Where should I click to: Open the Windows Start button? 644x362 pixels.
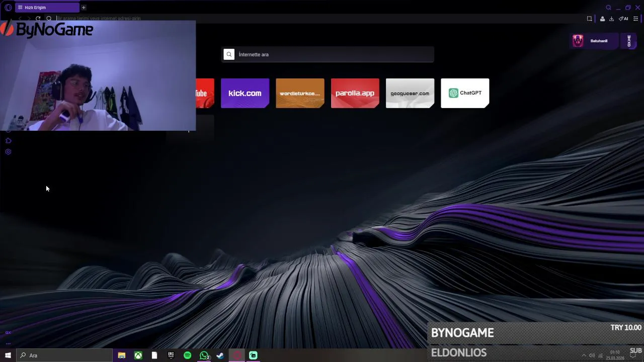[x=8, y=355]
